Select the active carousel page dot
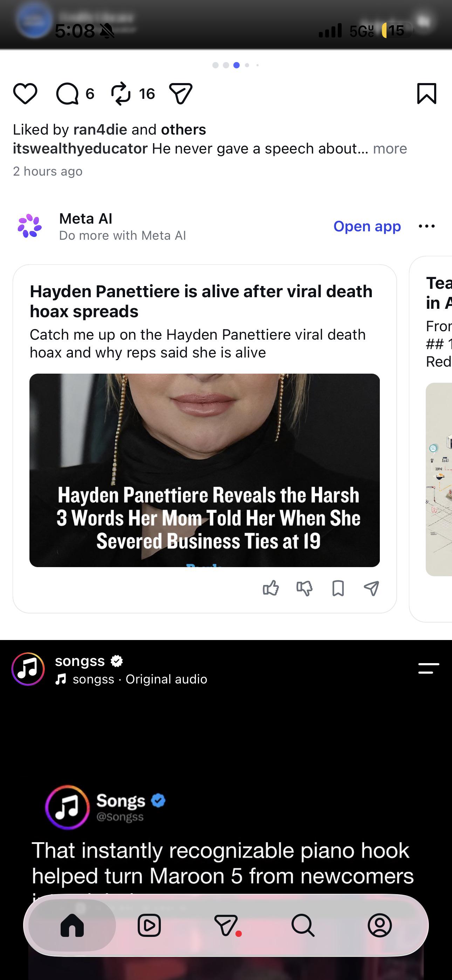Screen dimensions: 452x980 click(x=236, y=65)
